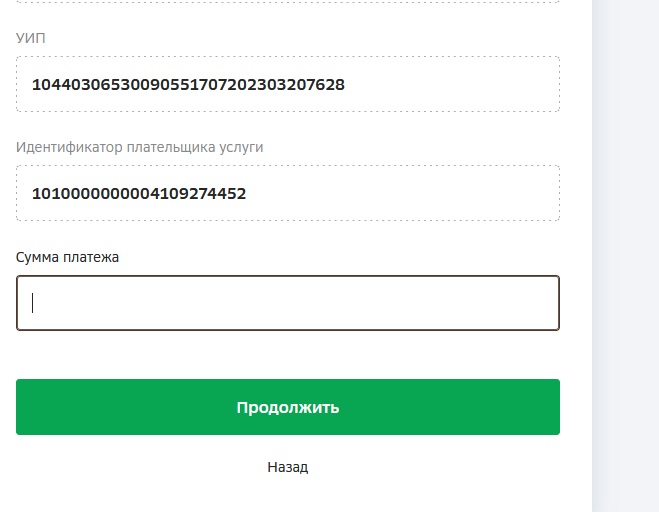Click the right edge of the green Продолжить button
Image resolution: width=659 pixels, height=512 pixels.
[x=551, y=407]
